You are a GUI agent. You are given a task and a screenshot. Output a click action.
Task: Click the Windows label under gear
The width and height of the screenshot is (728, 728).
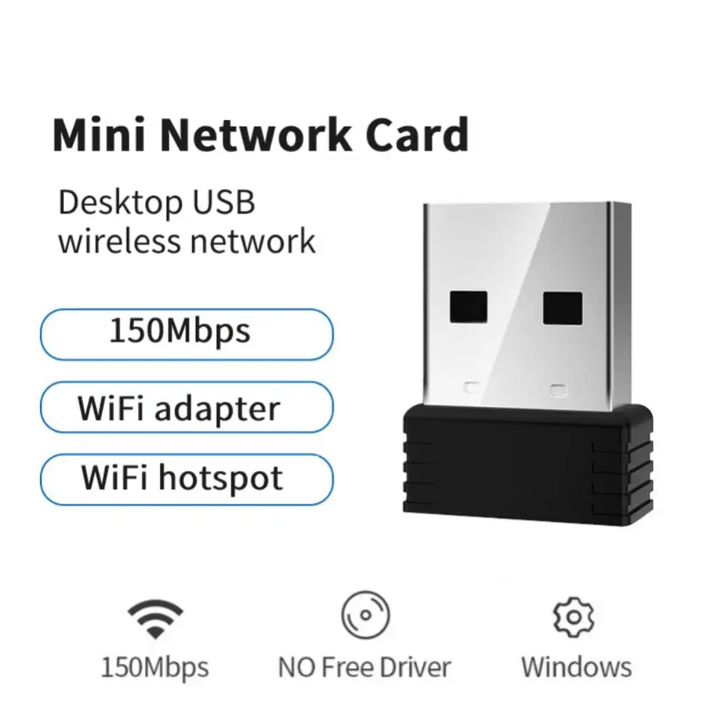576,668
